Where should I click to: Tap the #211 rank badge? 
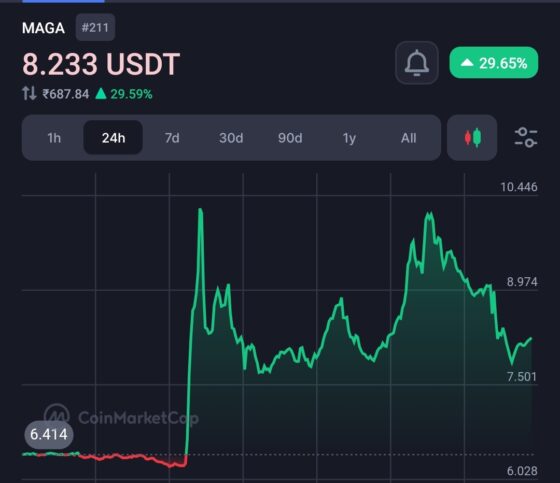95,28
